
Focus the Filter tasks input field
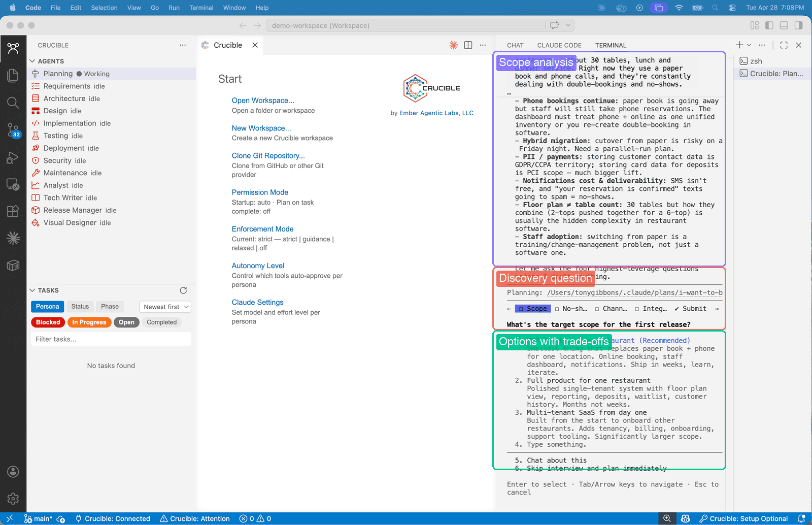tap(111, 339)
